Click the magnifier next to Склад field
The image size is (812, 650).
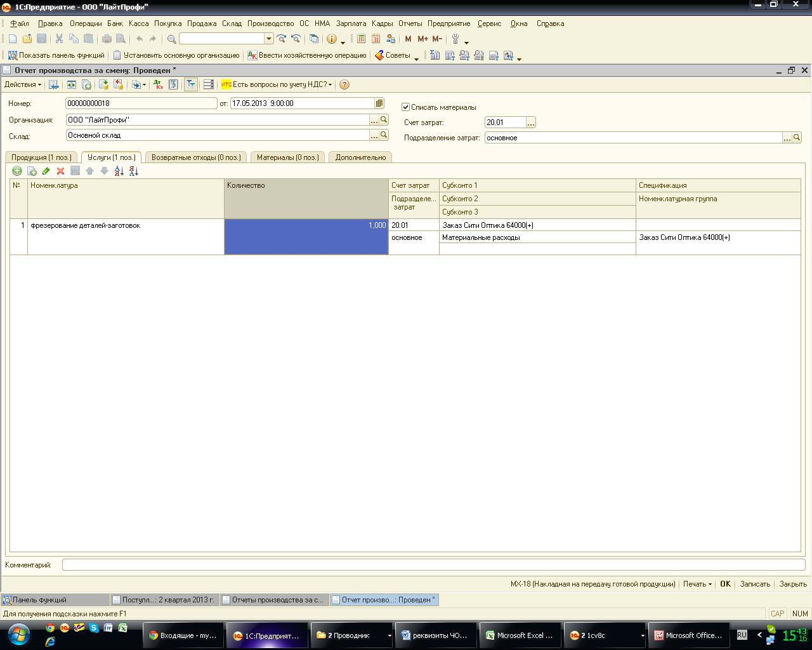tap(384, 135)
